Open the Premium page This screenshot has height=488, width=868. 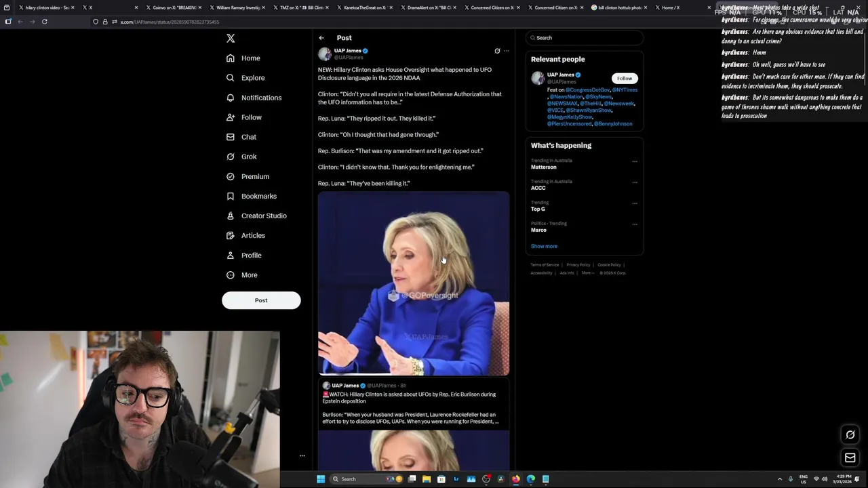pos(248,176)
